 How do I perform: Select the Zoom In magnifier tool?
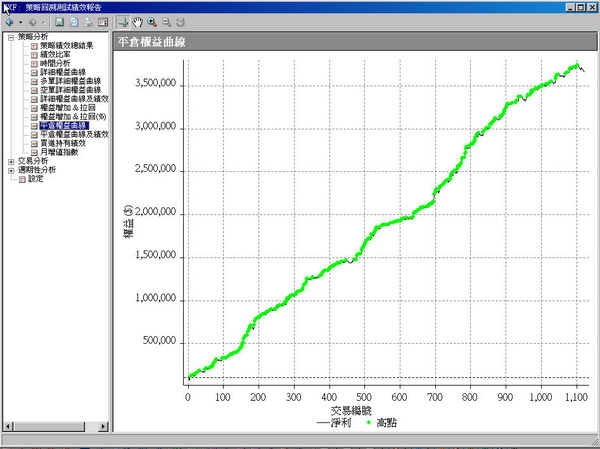152,22
